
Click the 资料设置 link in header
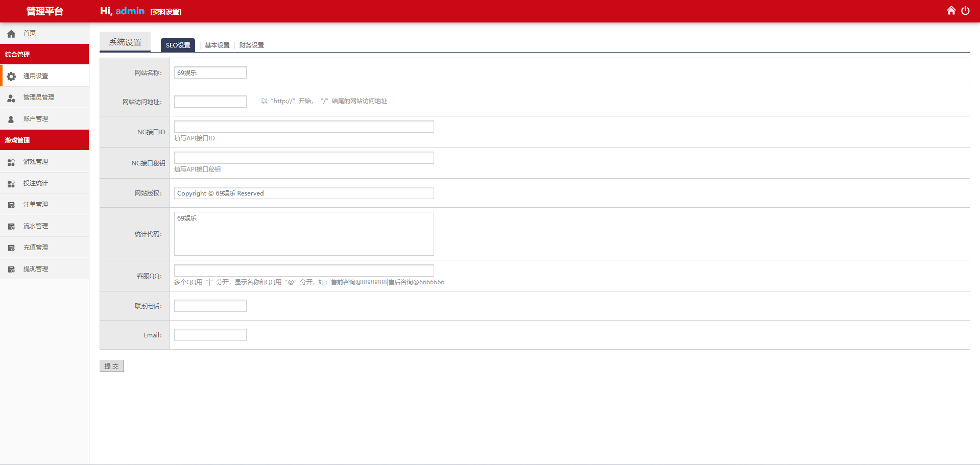coord(166,12)
